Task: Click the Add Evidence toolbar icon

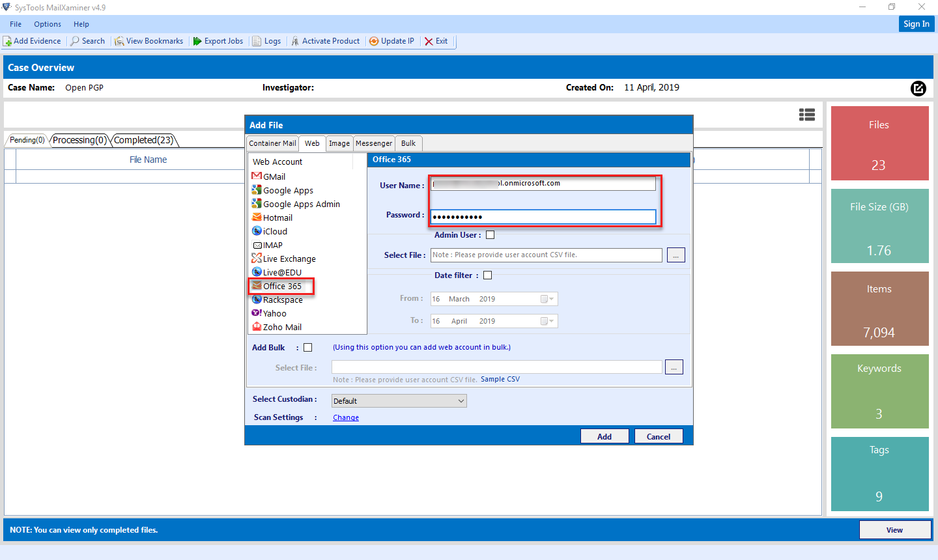Action: coord(33,40)
